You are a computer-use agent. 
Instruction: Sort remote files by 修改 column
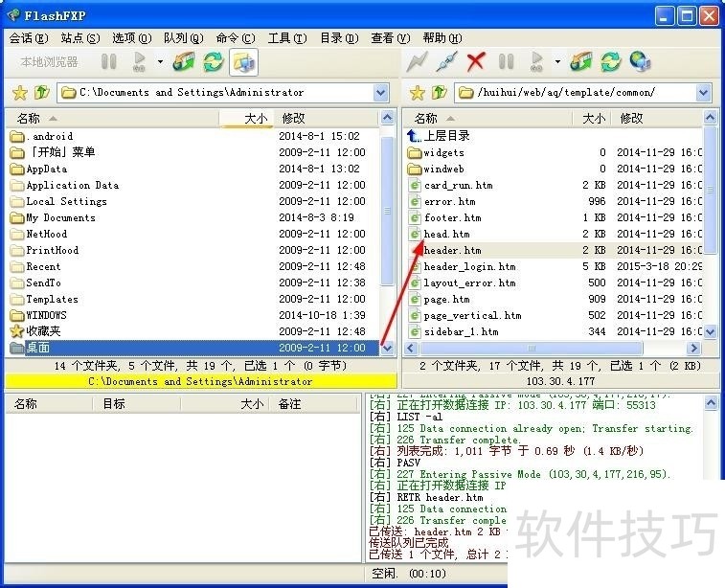tap(657, 119)
